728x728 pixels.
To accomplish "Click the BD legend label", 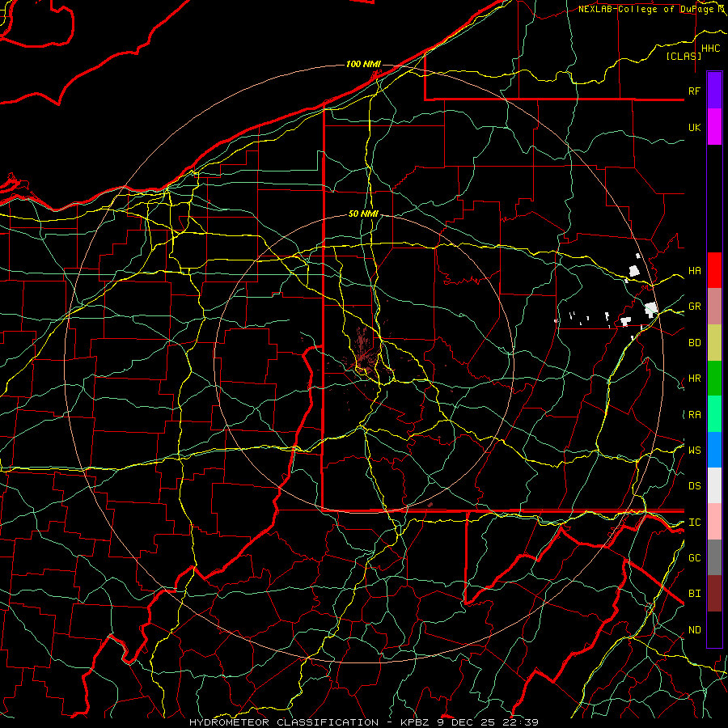I will 694,343.
